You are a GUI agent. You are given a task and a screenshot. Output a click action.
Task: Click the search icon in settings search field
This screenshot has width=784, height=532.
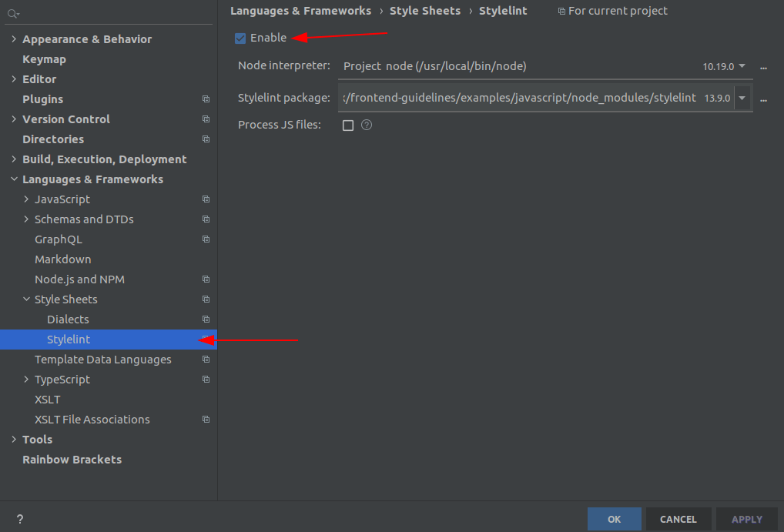[x=13, y=14]
